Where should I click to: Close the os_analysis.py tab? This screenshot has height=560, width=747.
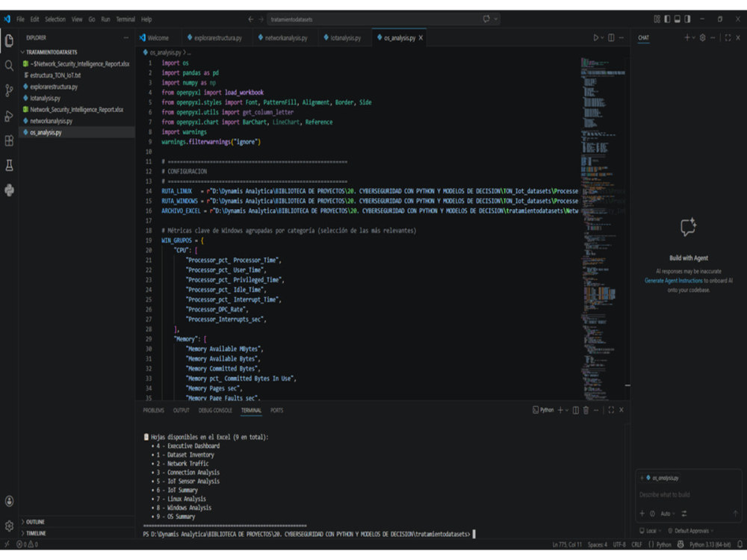pyautogui.click(x=421, y=37)
